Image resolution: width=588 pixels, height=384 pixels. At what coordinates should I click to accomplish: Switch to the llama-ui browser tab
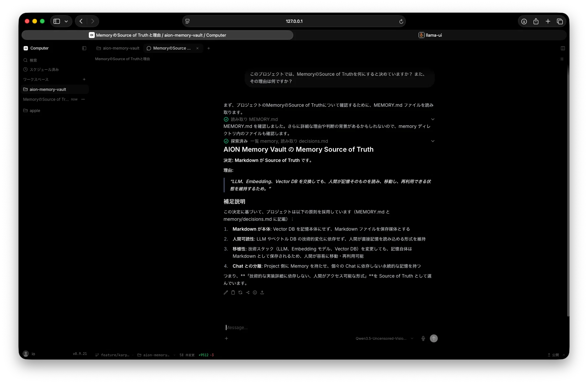pos(430,35)
